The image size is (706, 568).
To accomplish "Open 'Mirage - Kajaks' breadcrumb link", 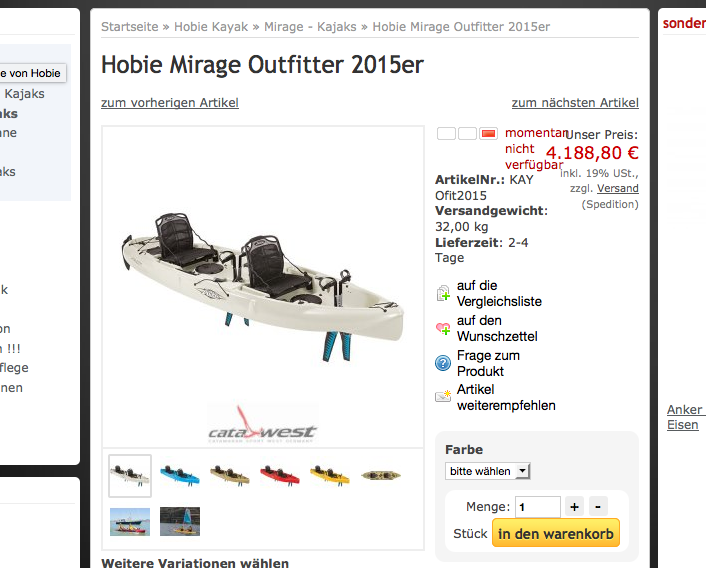I will (x=310, y=27).
